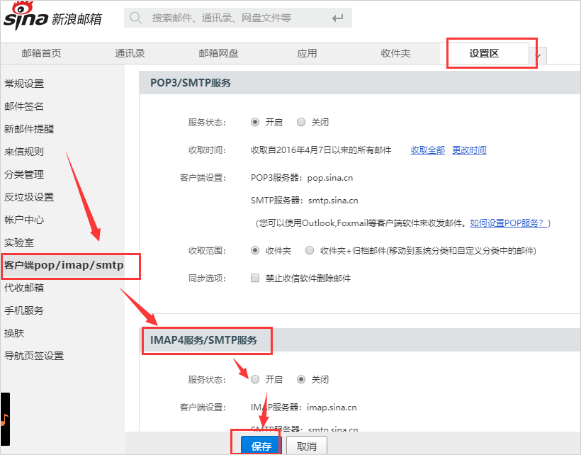Open 常规设置 in sidebar
The height and width of the screenshot is (455, 581).
tap(24, 84)
